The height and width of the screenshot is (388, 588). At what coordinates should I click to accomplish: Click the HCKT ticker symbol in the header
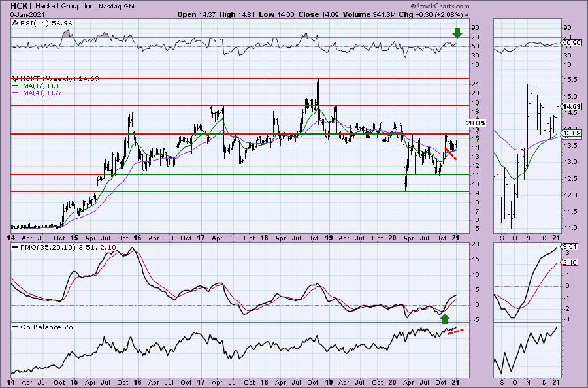pos(22,6)
